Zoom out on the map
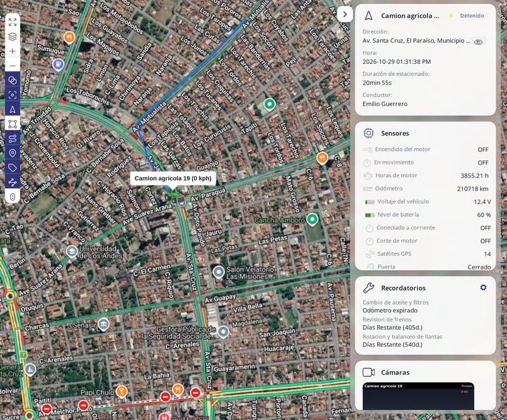The image size is (507, 420). (12, 65)
